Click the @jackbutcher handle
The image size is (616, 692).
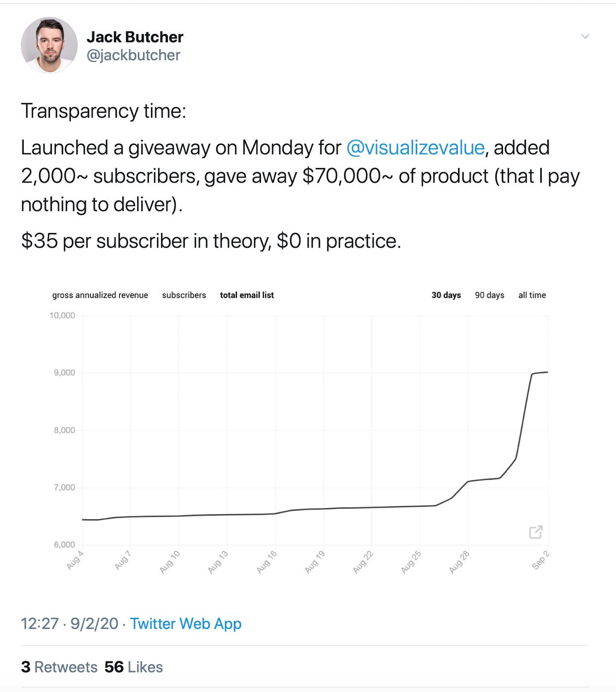pyautogui.click(x=133, y=55)
